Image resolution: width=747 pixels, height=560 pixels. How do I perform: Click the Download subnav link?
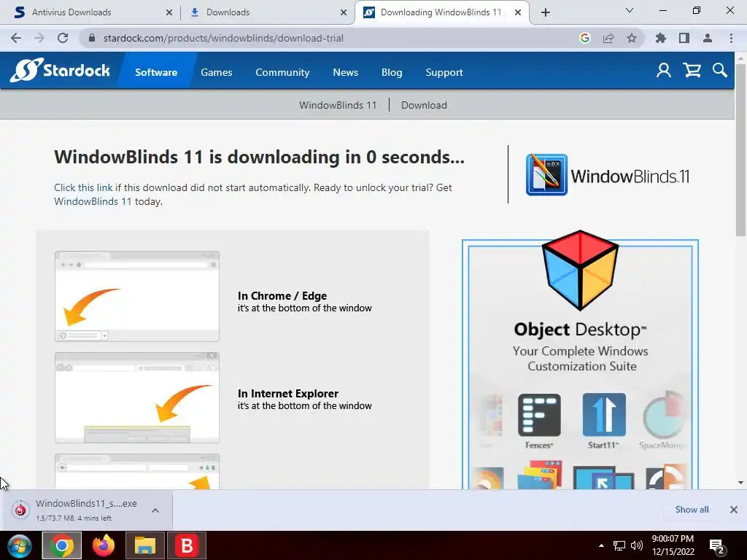tap(424, 105)
